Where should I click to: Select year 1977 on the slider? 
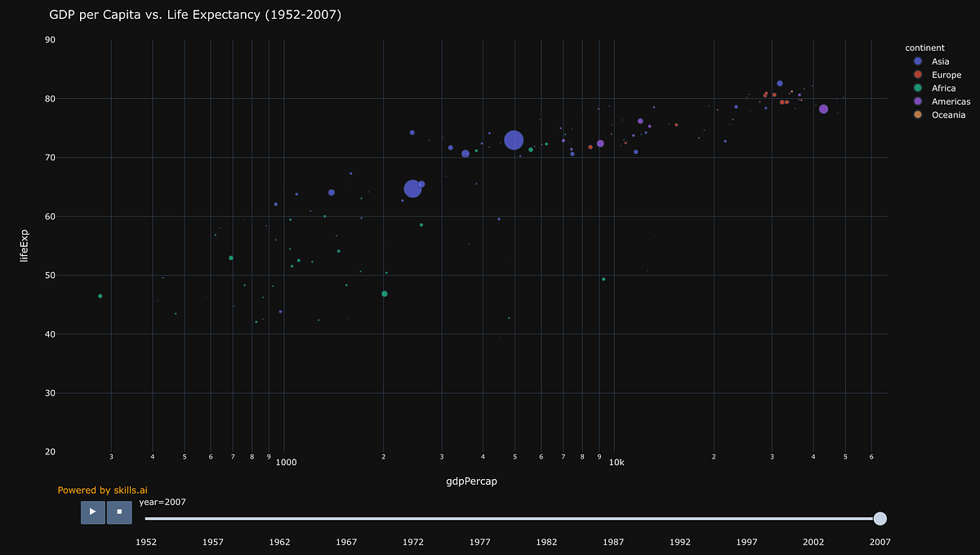[479, 518]
